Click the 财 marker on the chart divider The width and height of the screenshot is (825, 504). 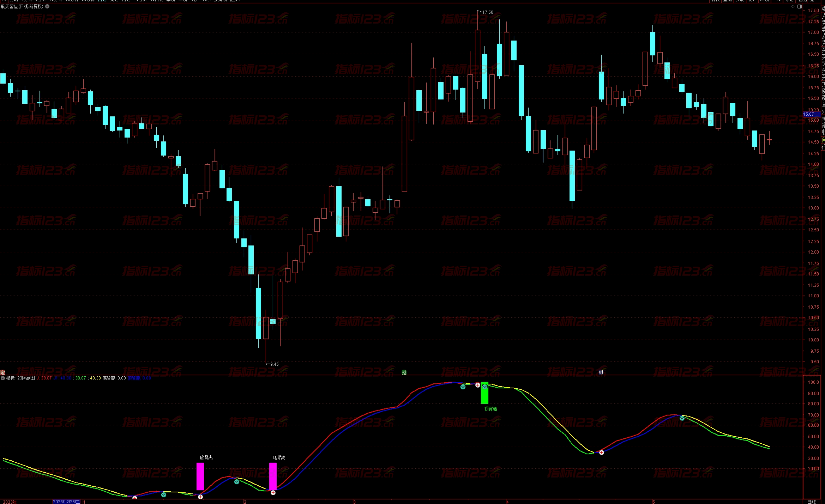click(x=601, y=372)
